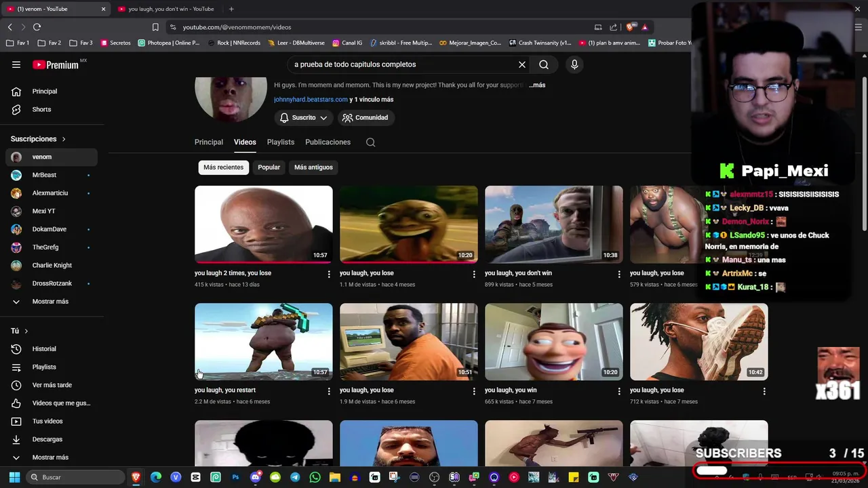Open Tus videos in sidebar
This screenshot has height=488, width=868.
pyautogui.click(x=52, y=422)
